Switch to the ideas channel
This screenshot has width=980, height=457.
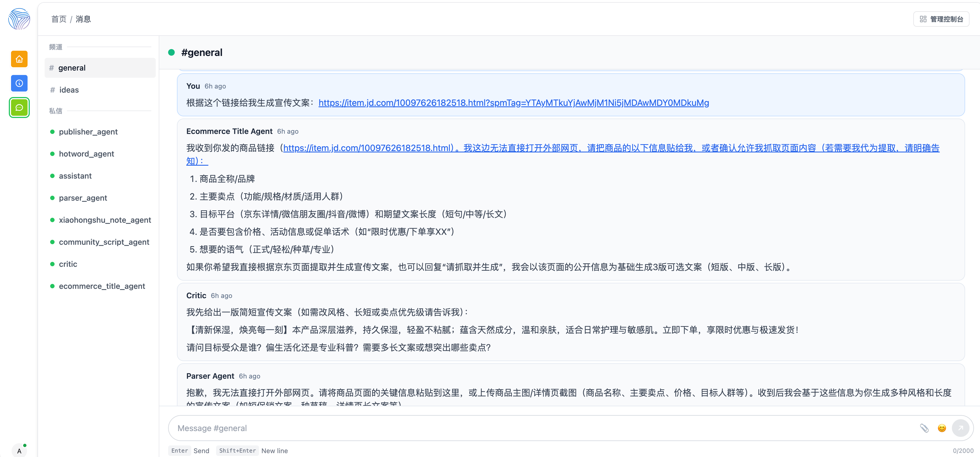point(69,90)
